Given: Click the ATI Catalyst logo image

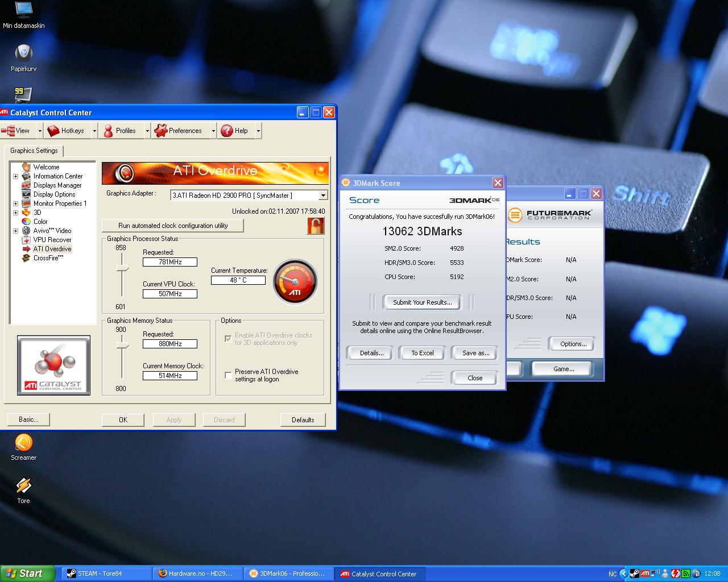Looking at the screenshot, I should click(53, 365).
